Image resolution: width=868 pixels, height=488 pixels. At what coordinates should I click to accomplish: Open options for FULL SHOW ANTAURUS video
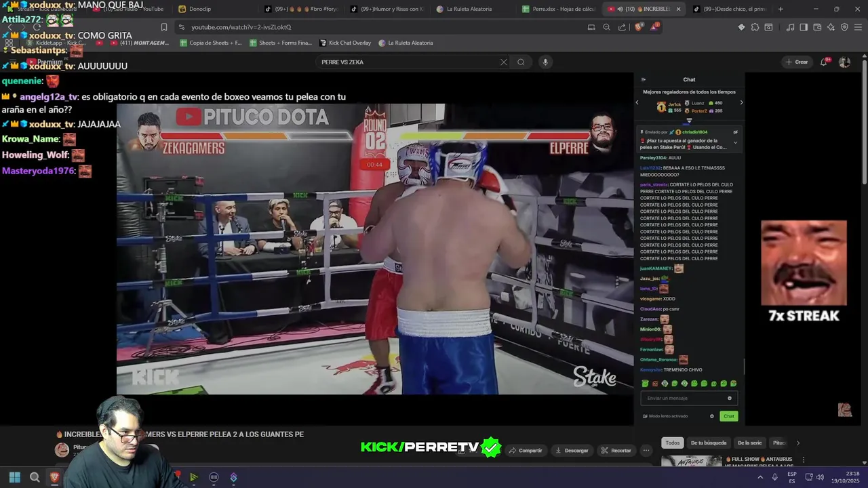pos(804,460)
